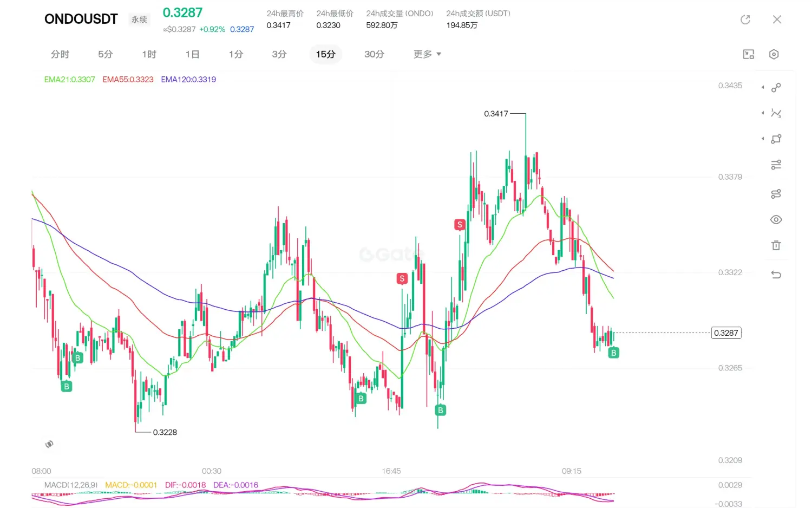The width and height of the screenshot is (812, 508).
Task: Click the B marker beside the current price line
Action: [613, 353]
